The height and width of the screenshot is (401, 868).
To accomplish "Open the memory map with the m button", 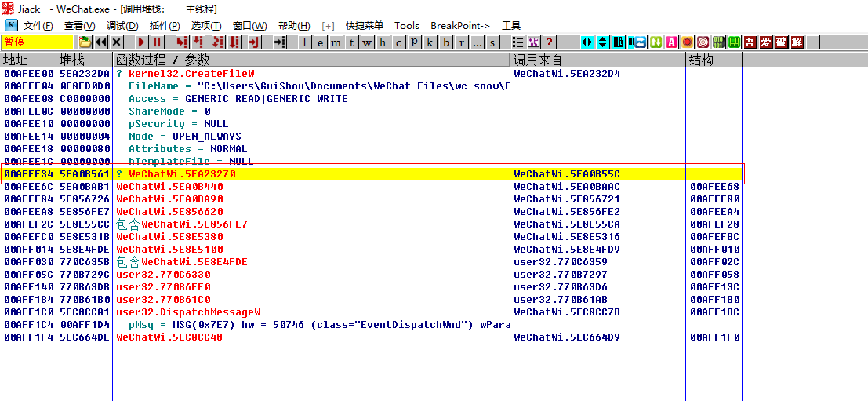I will click(336, 42).
